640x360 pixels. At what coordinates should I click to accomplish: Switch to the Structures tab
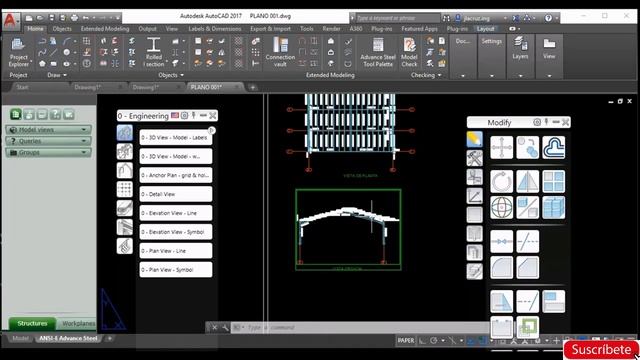coord(32,324)
